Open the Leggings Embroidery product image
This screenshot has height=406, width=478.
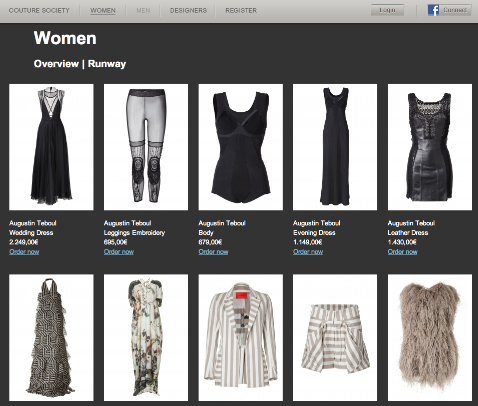point(146,147)
